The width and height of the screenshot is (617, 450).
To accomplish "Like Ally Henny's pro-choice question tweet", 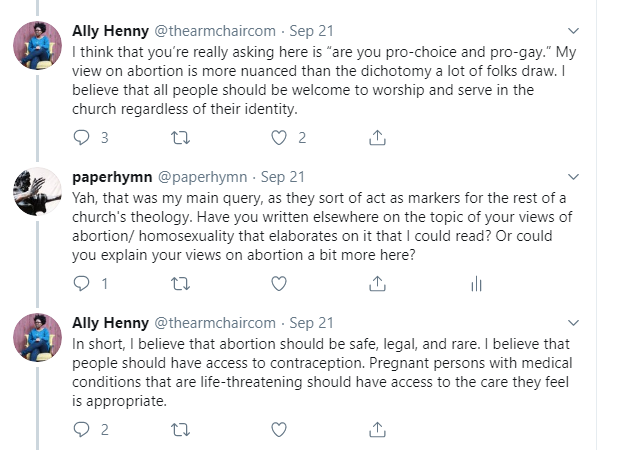I will 279,137.
